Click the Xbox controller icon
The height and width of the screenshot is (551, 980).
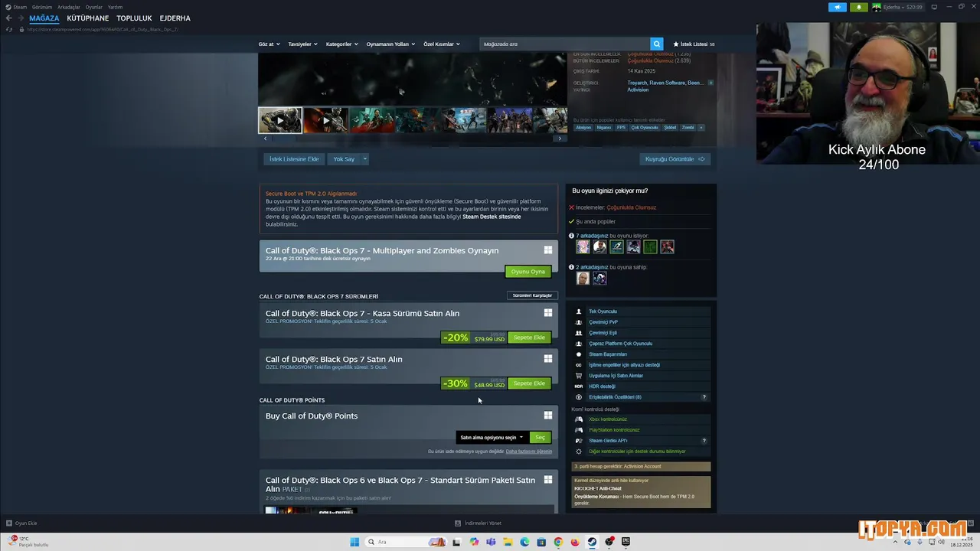[579, 419]
